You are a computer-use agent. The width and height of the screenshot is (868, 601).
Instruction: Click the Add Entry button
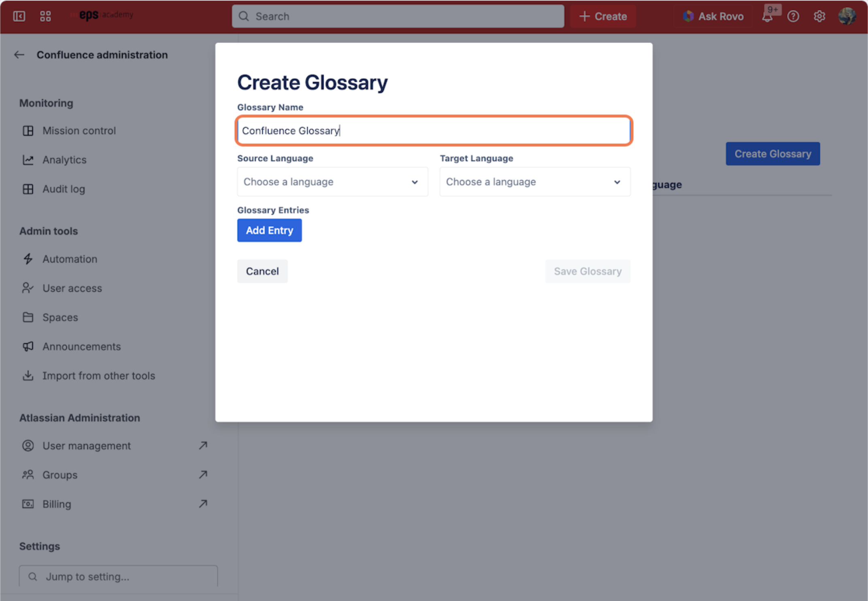(x=269, y=230)
